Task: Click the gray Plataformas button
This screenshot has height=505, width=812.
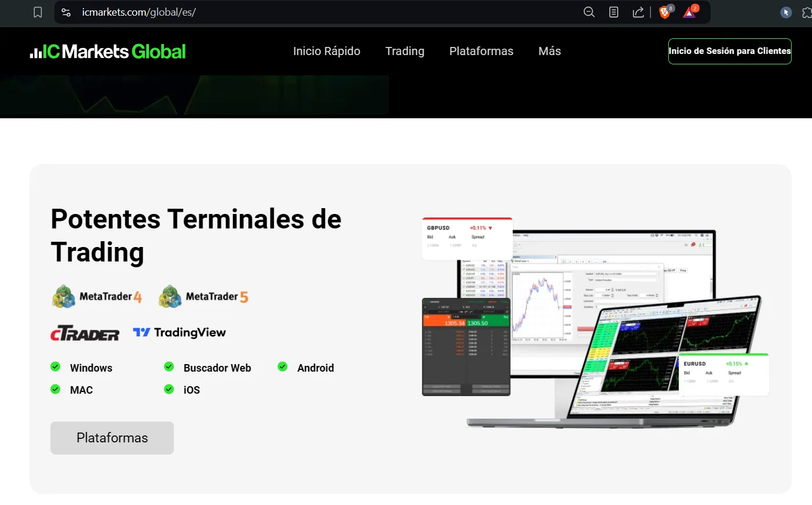Action: point(112,438)
